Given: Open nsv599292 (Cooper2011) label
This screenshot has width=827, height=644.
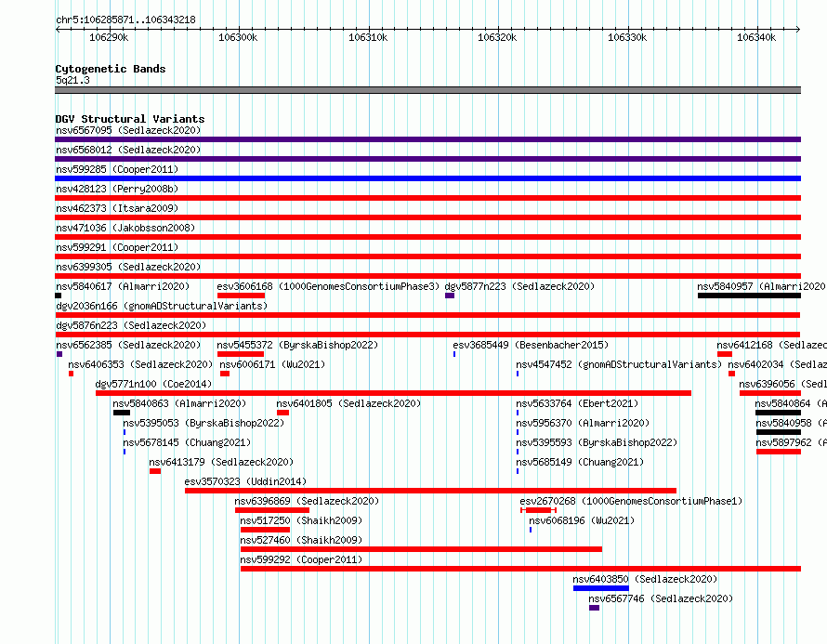Looking at the screenshot, I should click(x=301, y=559).
